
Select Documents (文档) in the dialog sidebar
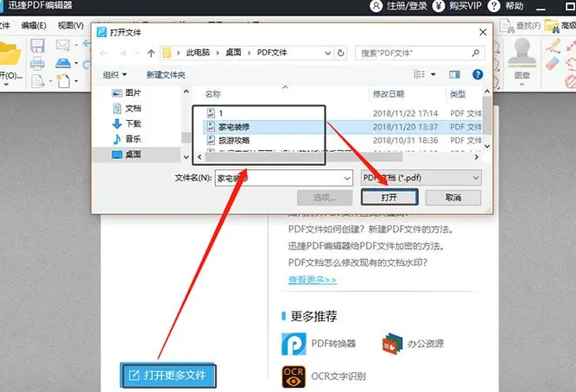click(126, 109)
